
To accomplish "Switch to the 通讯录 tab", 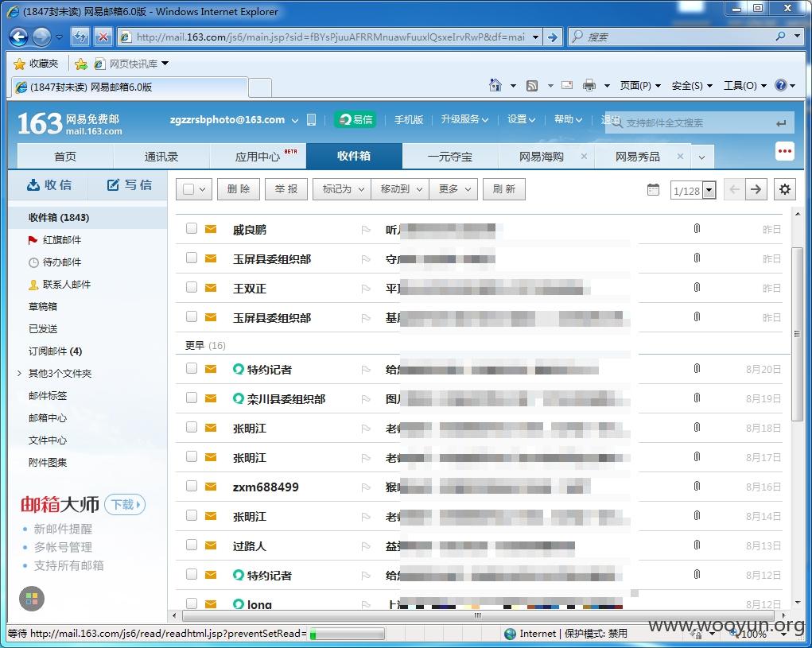I will coord(161,157).
